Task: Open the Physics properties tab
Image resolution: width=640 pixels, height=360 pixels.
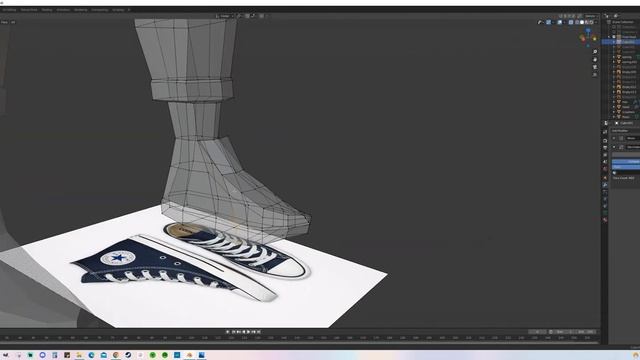Action: tap(605, 199)
